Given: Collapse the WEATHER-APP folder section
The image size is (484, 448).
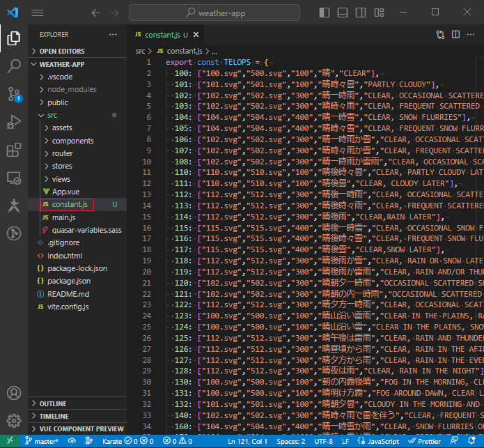Looking at the screenshot, I should (77, 64).
